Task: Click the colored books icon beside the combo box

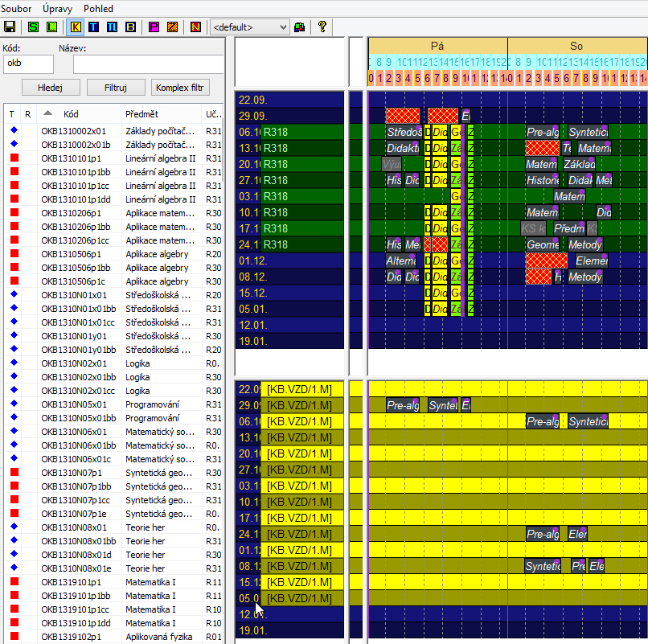Action: click(300, 27)
